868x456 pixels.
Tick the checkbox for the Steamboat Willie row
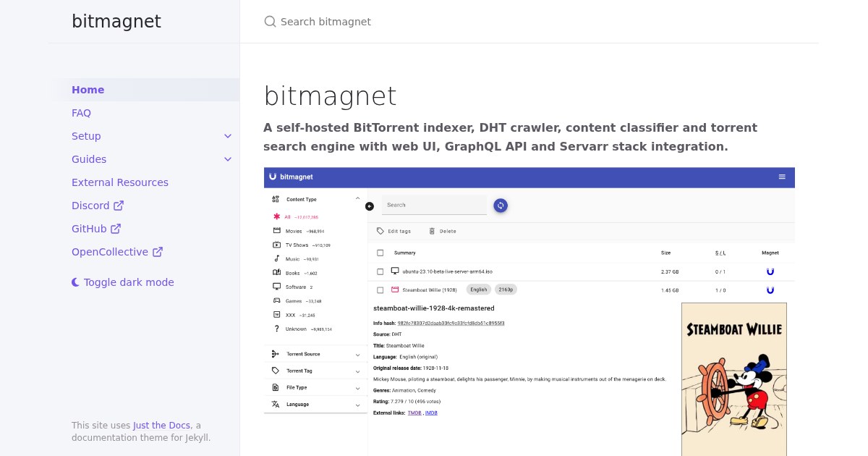[x=380, y=290]
